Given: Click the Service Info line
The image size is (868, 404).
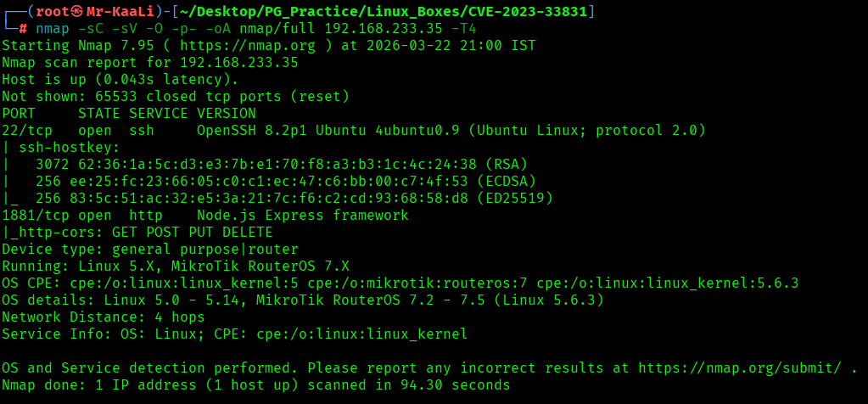Looking at the screenshot, I should pos(234,334).
